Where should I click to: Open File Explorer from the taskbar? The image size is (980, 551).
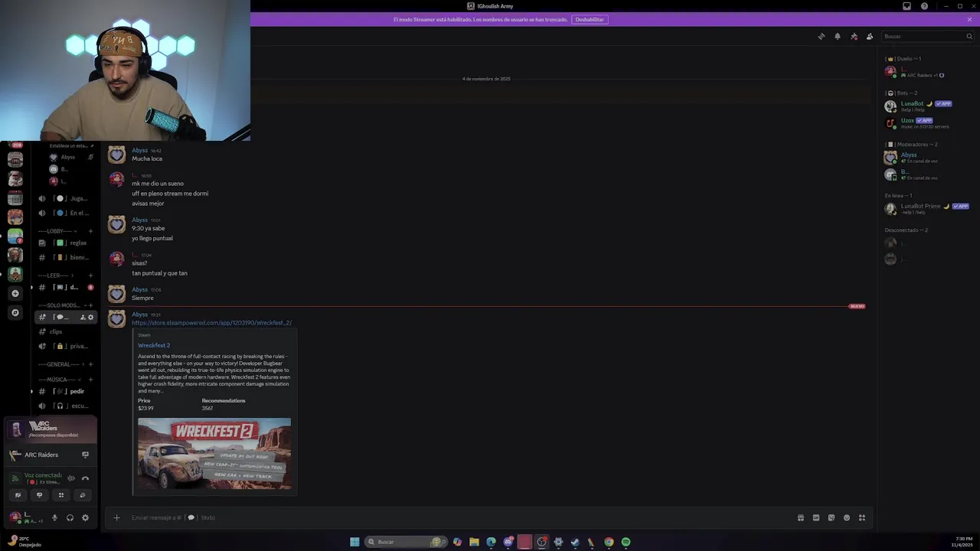tap(474, 542)
